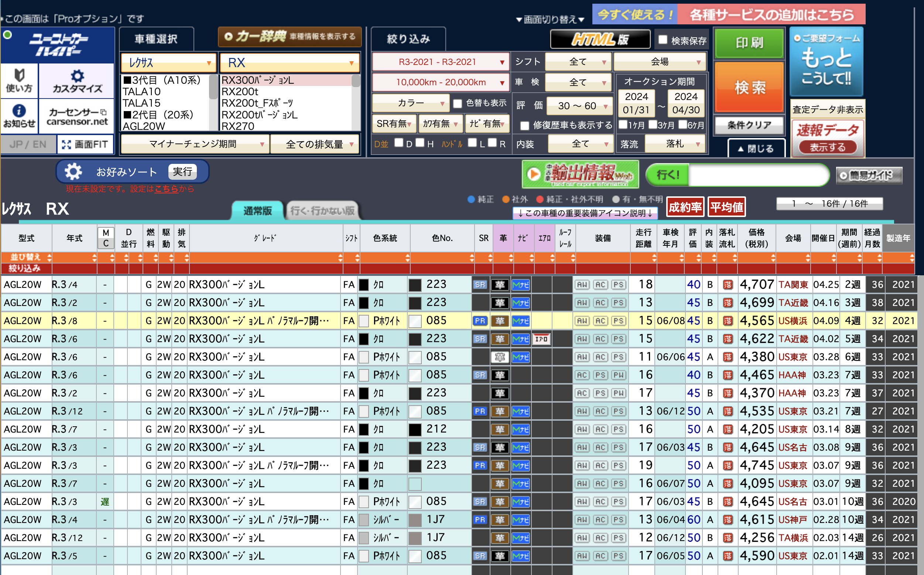924x575 pixels.
Task: Open the カラー dropdown
Action: point(411,103)
